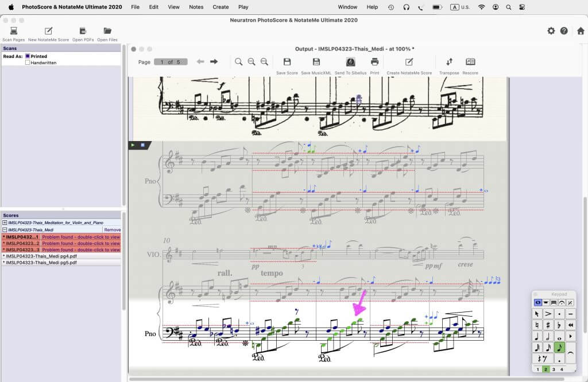Viewport: 588px width, 382px height.
Task: Go to next page with right arrow
Action: (x=214, y=62)
